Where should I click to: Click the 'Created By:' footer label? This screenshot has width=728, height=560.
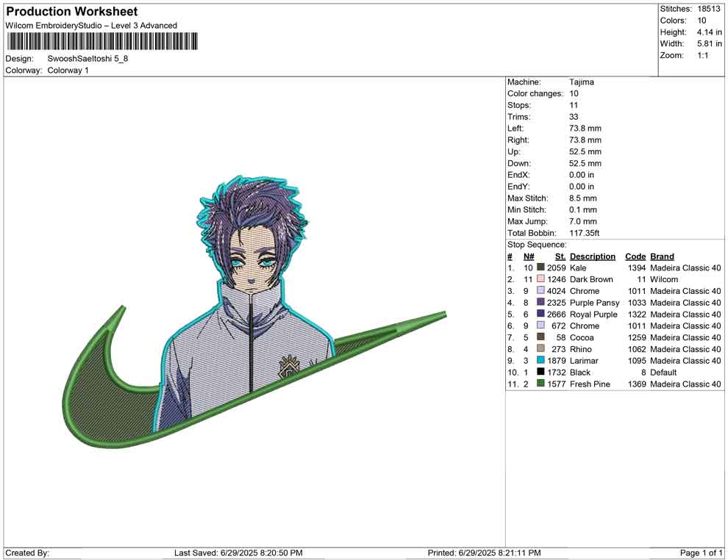pyautogui.click(x=27, y=553)
